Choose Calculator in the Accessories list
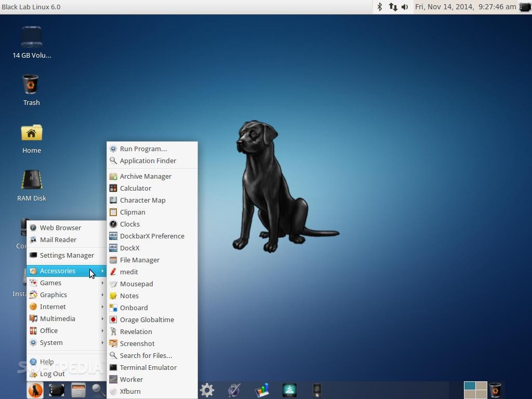This screenshot has height=399, width=532. pyautogui.click(x=136, y=188)
